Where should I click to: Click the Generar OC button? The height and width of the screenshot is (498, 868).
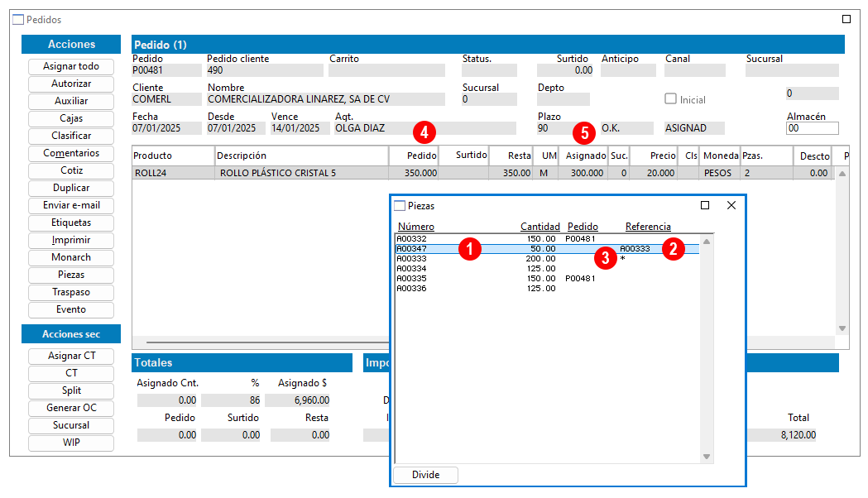(71, 408)
